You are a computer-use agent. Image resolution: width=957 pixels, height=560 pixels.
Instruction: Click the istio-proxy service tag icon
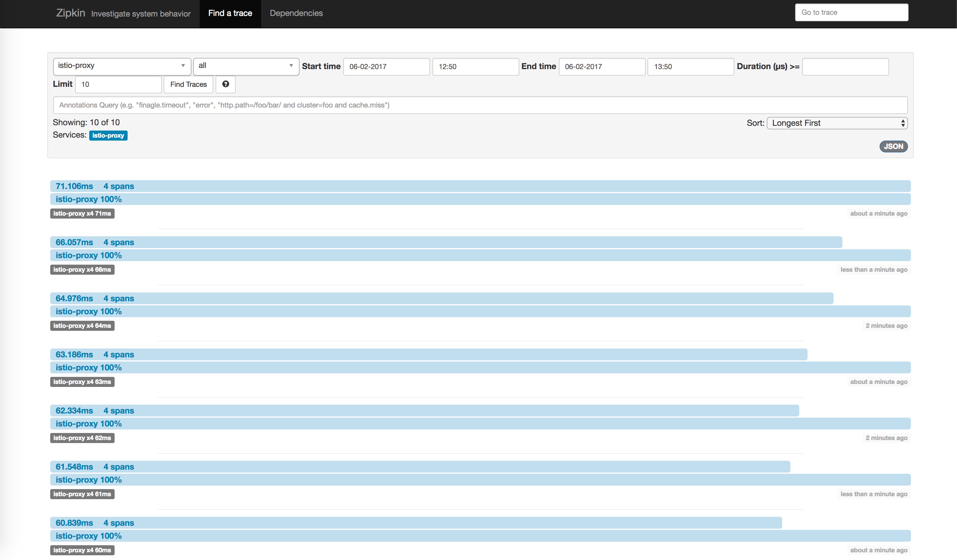tap(109, 135)
